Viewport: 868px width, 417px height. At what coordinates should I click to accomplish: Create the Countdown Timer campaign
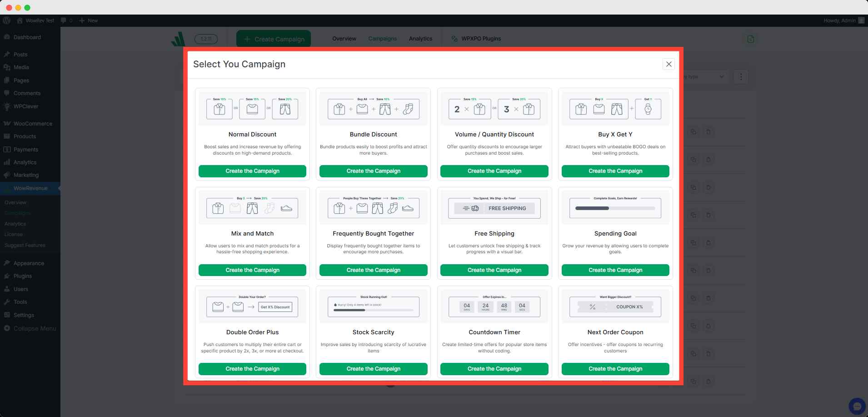pyautogui.click(x=494, y=369)
